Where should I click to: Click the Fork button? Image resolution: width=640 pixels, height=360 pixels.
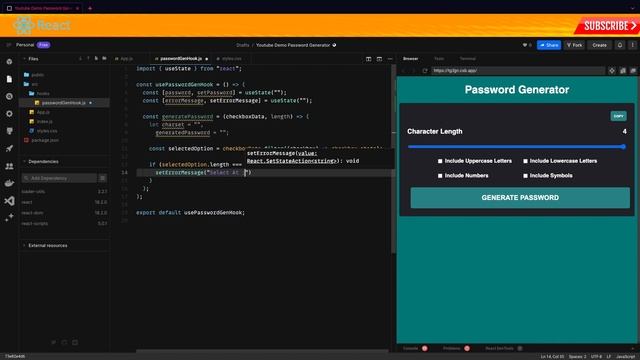(x=575, y=45)
